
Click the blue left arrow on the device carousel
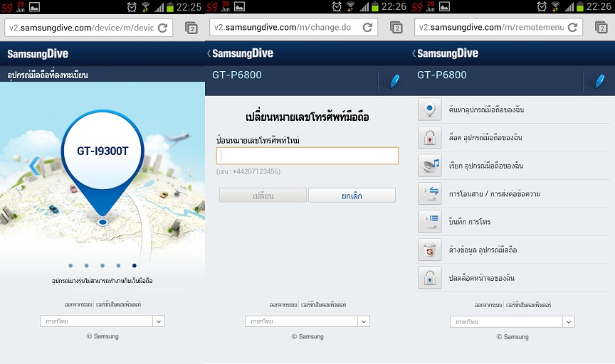[x=34, y=166]
